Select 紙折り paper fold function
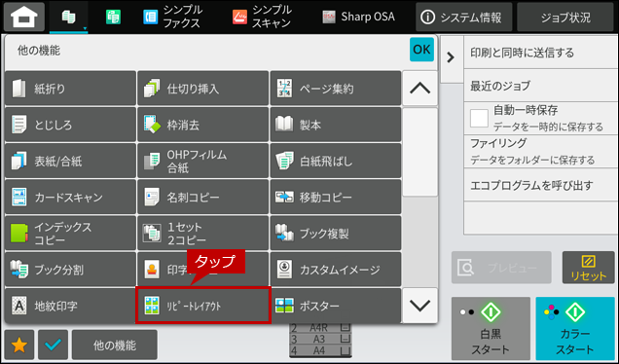619x364 pixels. pyautogui.click(x=71, y=88)
